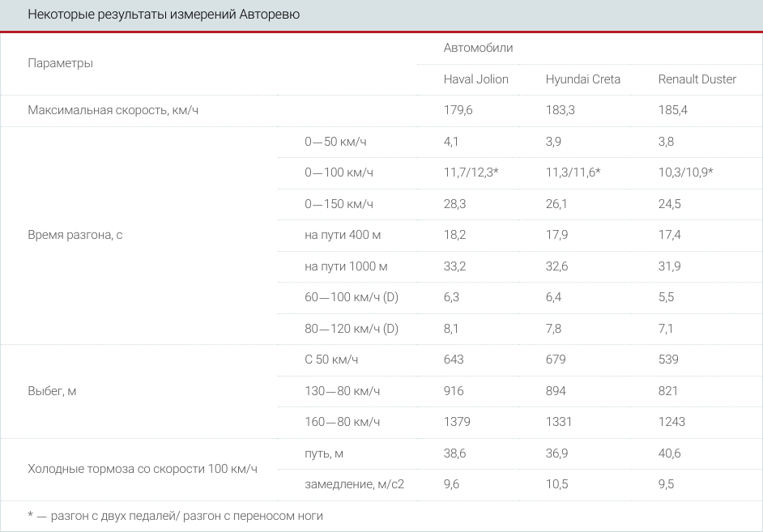
Task: Select the "160—80 км/ч" row label
Action: click(x=342, y=422)
